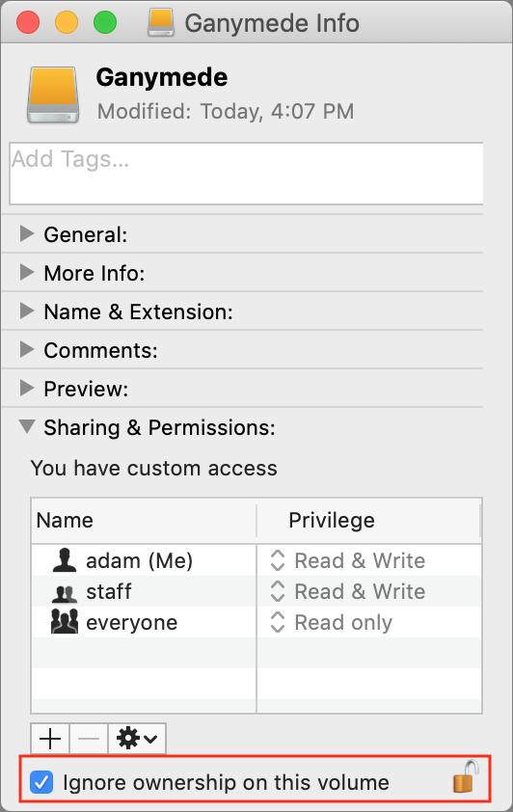Click the large Ganymede drive icon
Viewport: 513px width, 812px height.
click(53, 95)
